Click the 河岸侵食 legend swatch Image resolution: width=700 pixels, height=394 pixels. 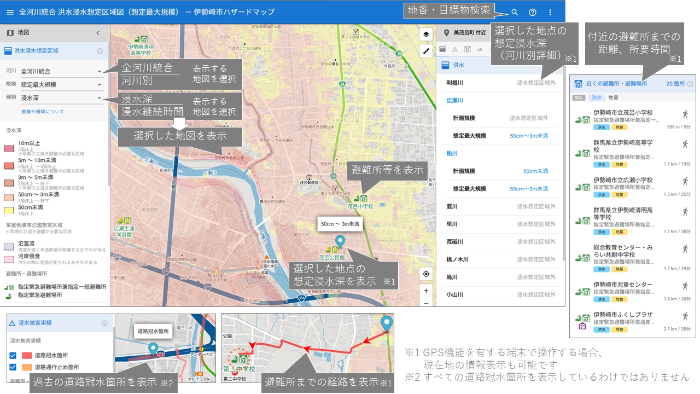click(x=9, y=259)
